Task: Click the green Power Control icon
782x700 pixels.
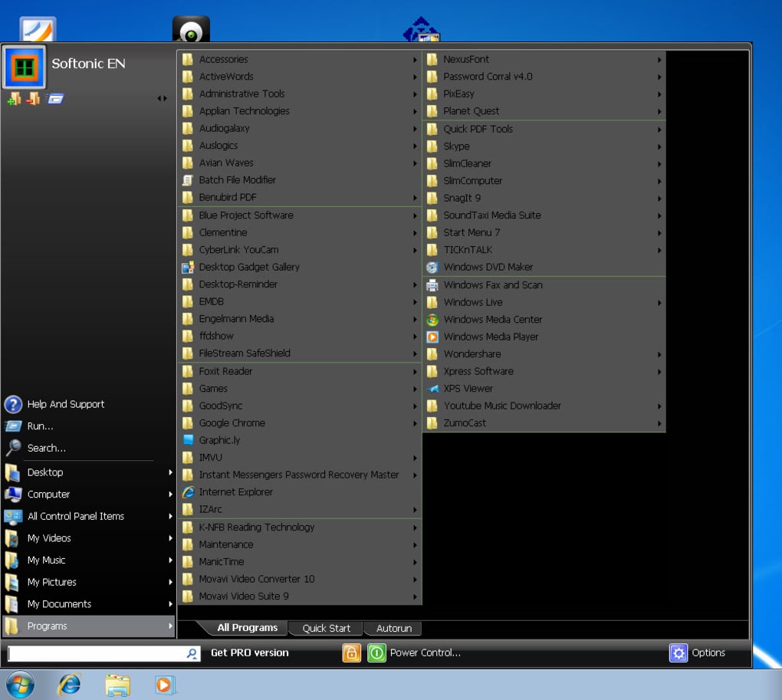Action: pos(376,652)
